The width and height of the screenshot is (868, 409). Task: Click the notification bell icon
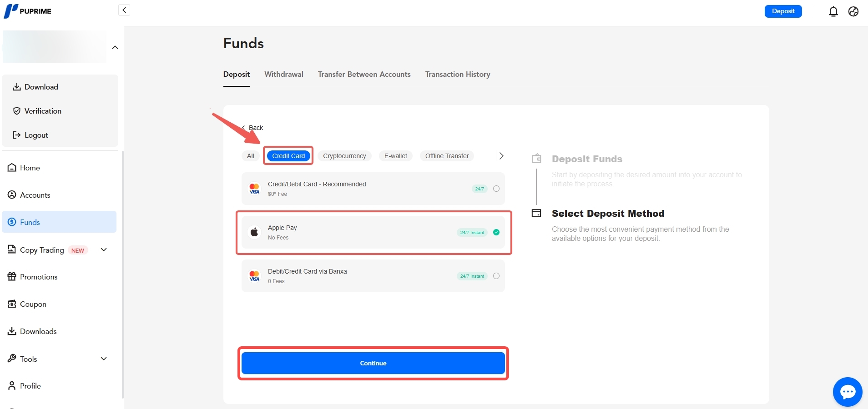click(x=833, y=12)
